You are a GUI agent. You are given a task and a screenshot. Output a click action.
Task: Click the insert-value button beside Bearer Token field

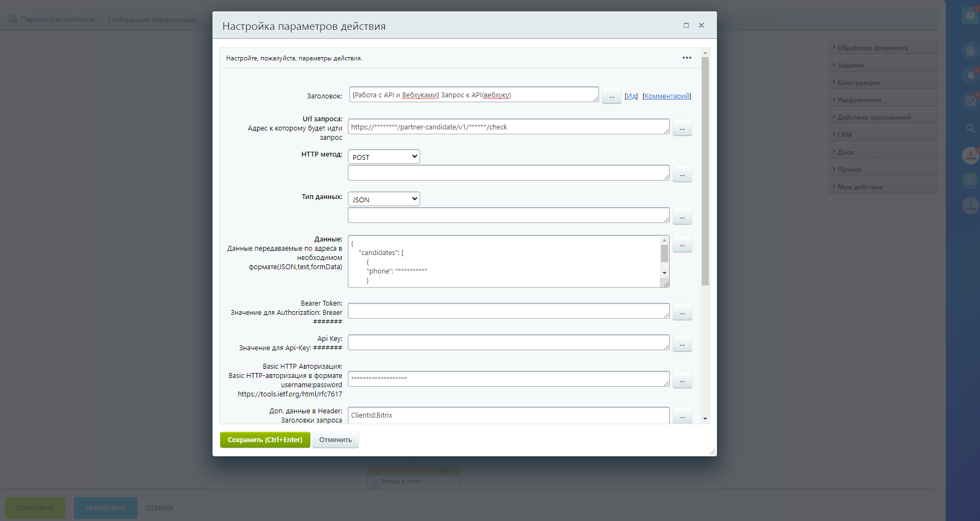pyautogui.click(x=682, y=312)
